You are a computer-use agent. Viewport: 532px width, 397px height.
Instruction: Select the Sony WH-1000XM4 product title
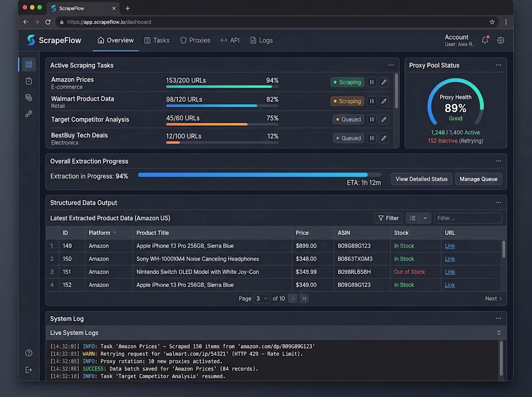pyautogui.click(x=197, y=259)
